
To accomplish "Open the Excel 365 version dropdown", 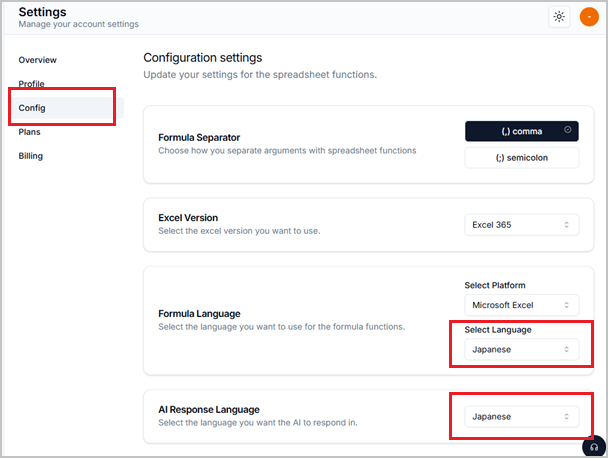I will [x=522, y=225].
